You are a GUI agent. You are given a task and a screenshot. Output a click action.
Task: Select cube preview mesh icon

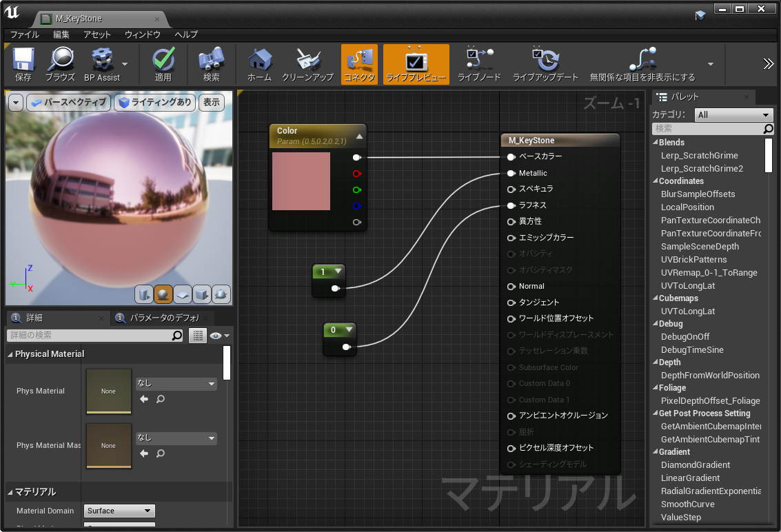pos(202,294)
